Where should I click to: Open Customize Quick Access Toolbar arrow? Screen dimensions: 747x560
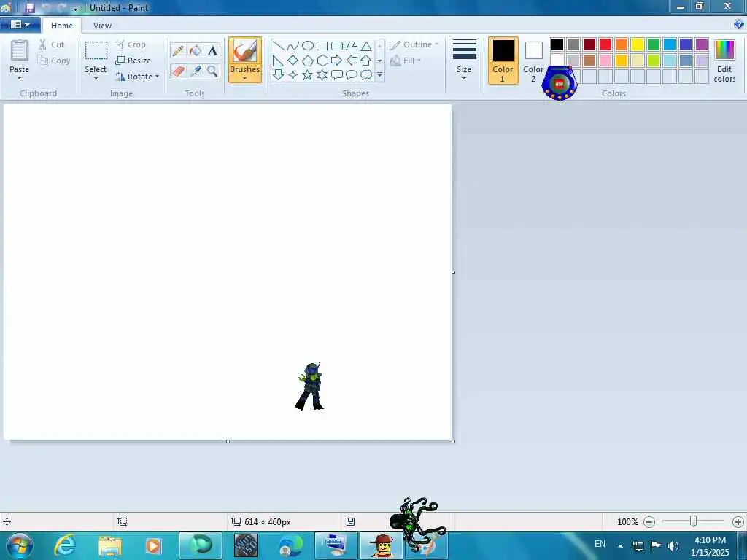(x=75, y=8)
